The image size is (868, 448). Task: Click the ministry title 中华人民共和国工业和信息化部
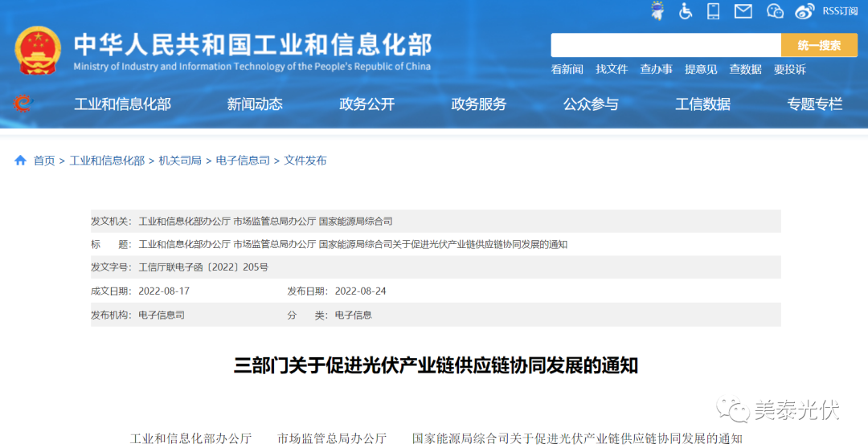click(252, 44)
